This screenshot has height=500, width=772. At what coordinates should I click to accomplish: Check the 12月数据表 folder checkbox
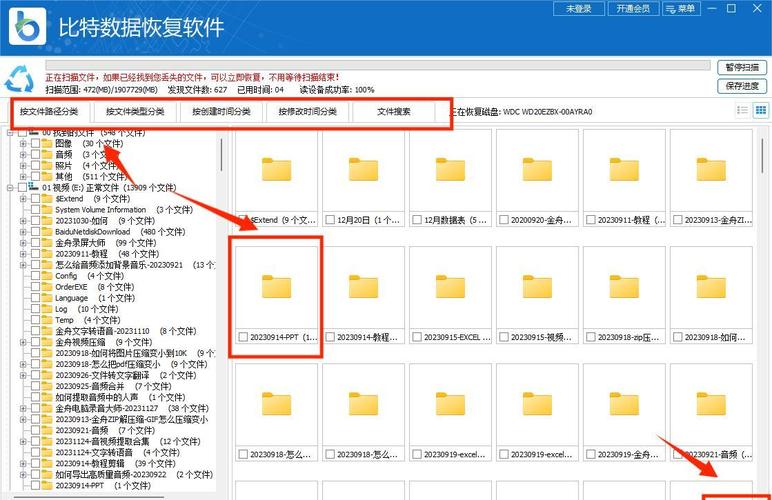coord(417,219)
